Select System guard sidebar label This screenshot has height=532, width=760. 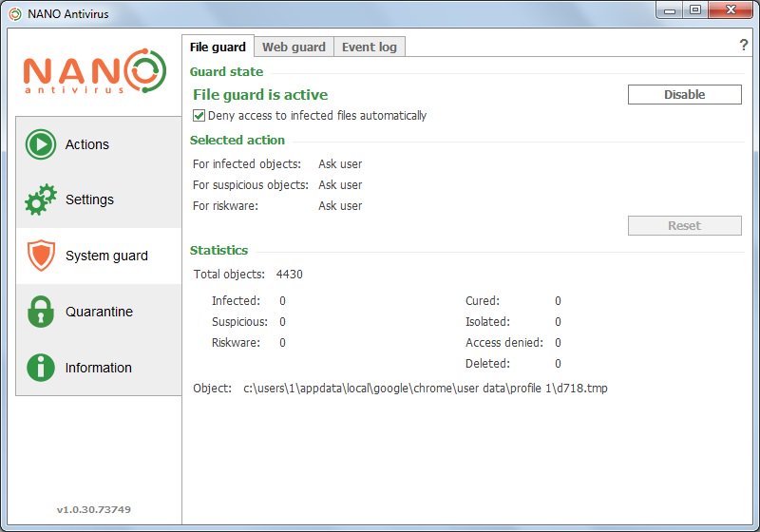point(106,256)
